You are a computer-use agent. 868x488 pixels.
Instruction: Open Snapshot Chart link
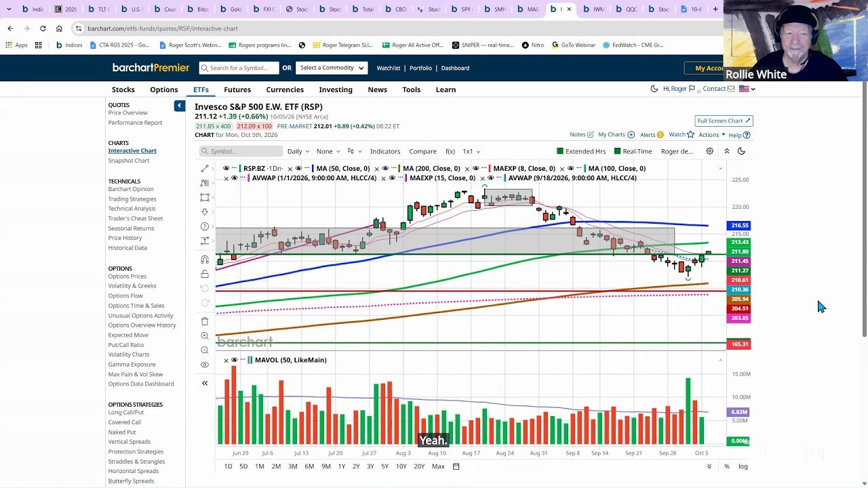[129, 161]
